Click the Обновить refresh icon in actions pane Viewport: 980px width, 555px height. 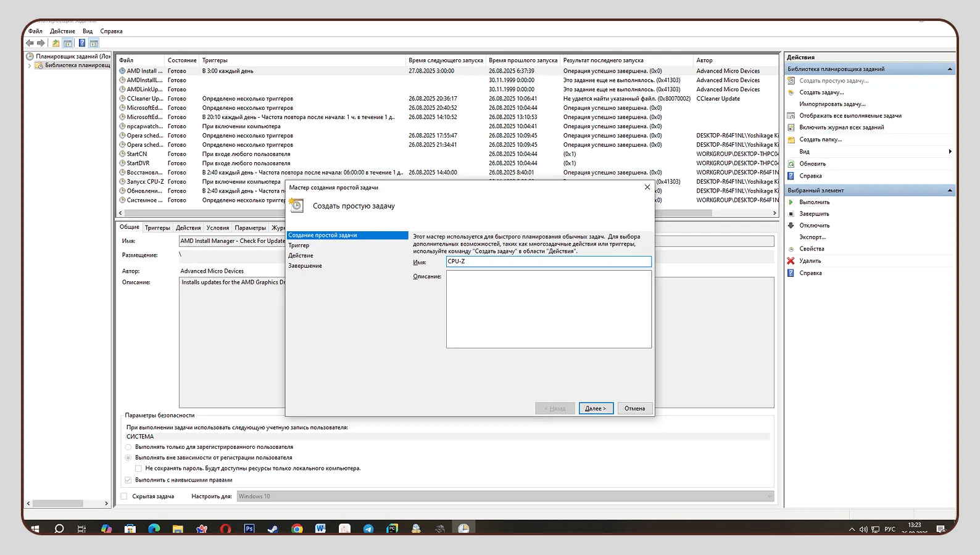pos(791,164)
